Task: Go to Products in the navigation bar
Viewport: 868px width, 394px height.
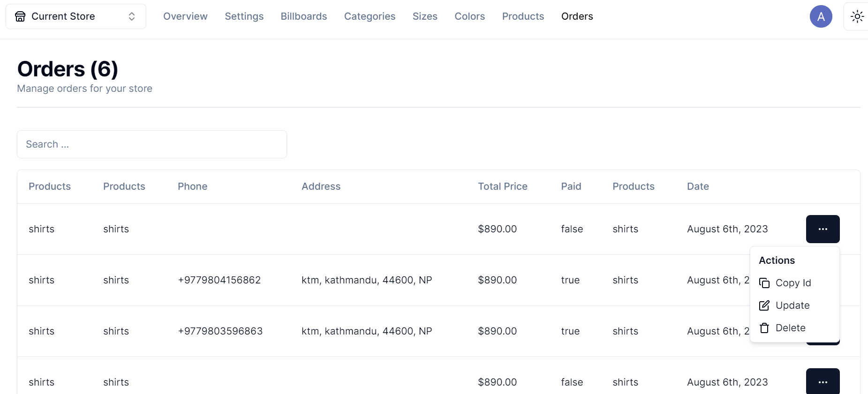Action: tap(523, 16)
